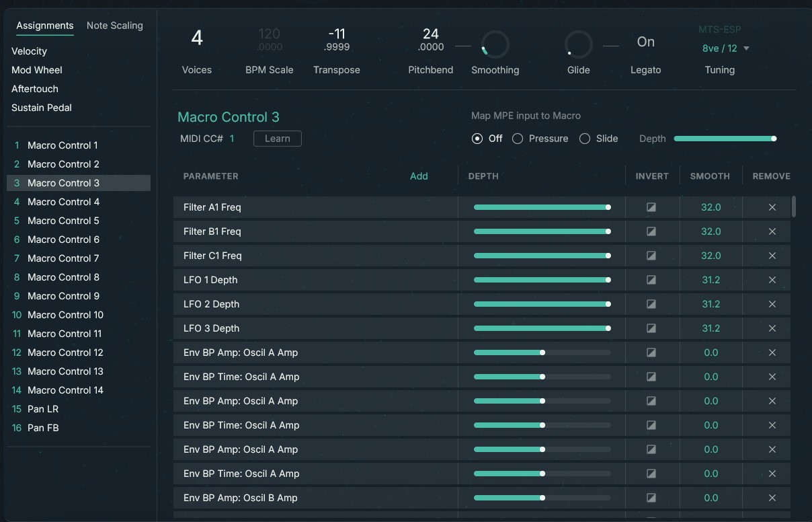Click the Voices count value 4
The height and width of the screenshot is (522, 812).
pos(197,38)
